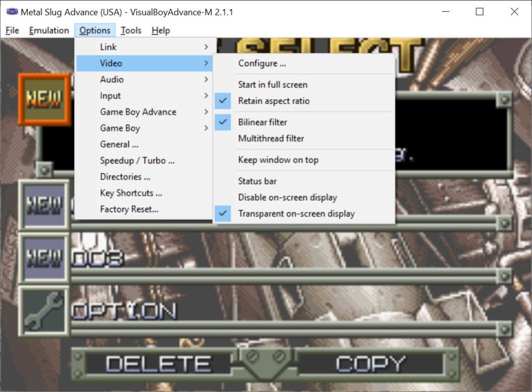This screenshot has width=532, height=392.
Task: Select save slot 003 label
Action: pyautogui.click(x=97, y=259)
